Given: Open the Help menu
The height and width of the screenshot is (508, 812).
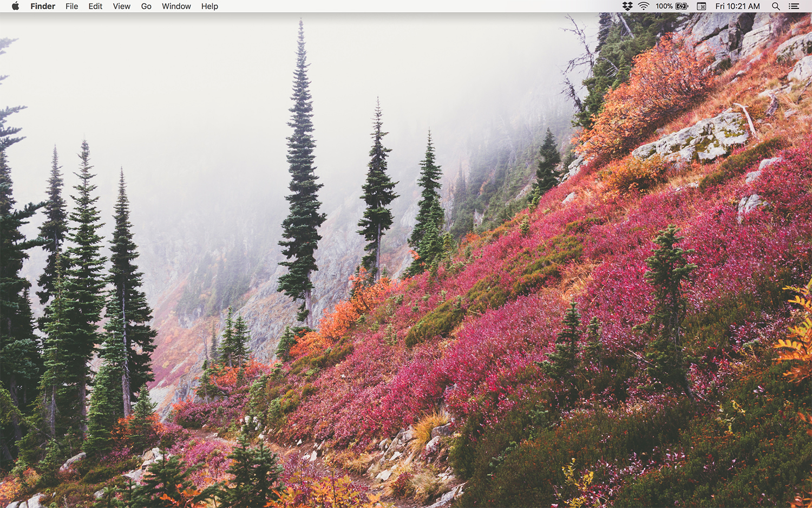Looking at the screenshot, I should click(209, 6).
